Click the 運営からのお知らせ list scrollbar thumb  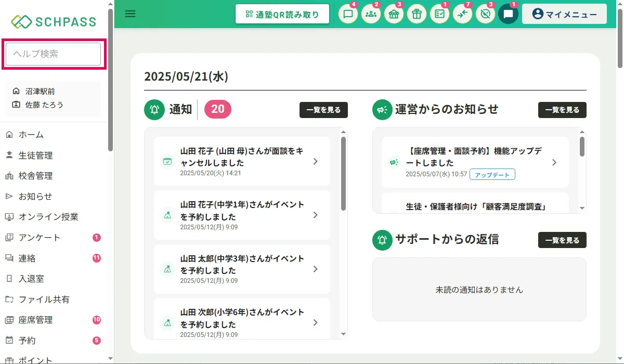(582, 146)
